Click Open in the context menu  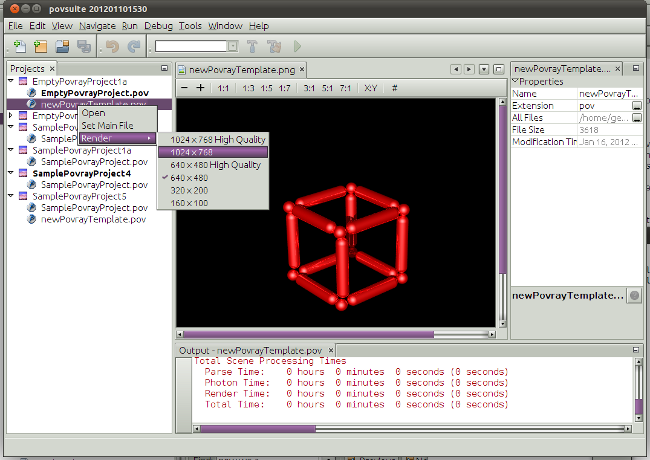(x=93, y=113)
